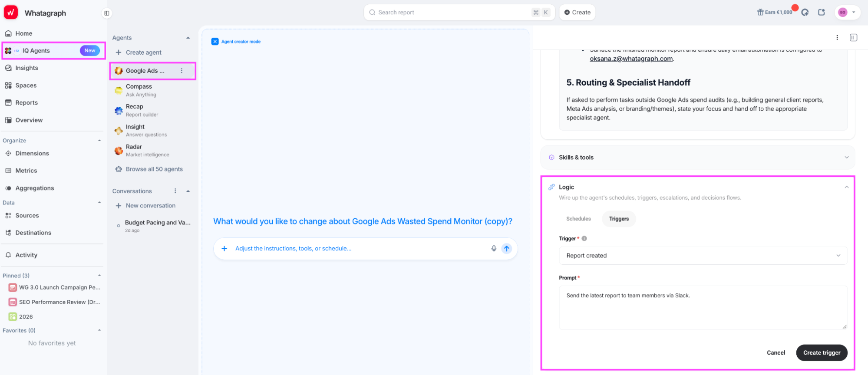Image resolution: width=868 pixels, height=375 pixels.
Task: Open Google Ads agent three-dot menu
Action: (182, 71)
